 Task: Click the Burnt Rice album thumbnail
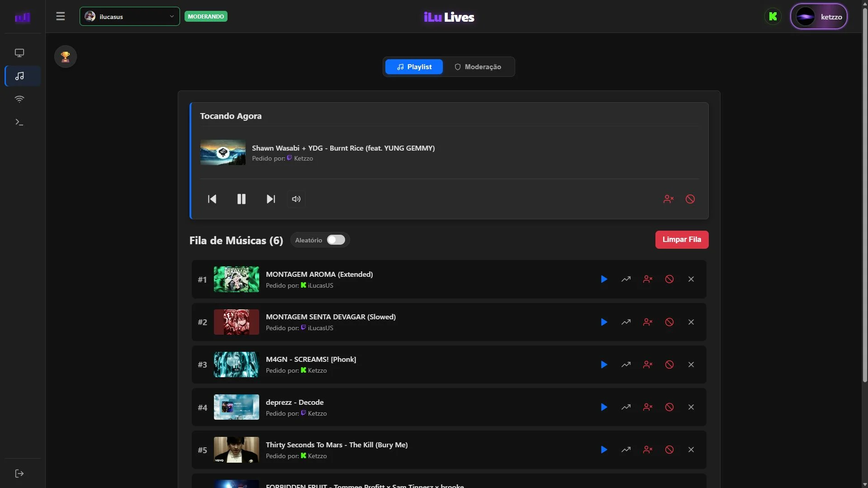tap(223, 152)
